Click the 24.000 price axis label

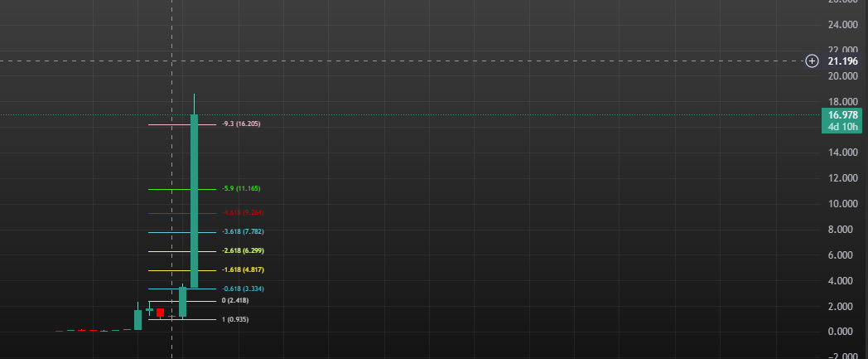[842, 24]
